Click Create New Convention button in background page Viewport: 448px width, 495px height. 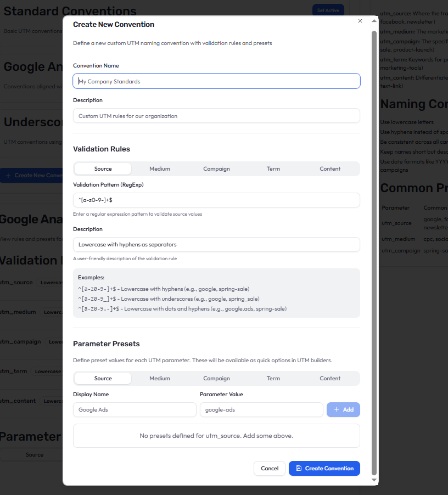coord(32,175)
